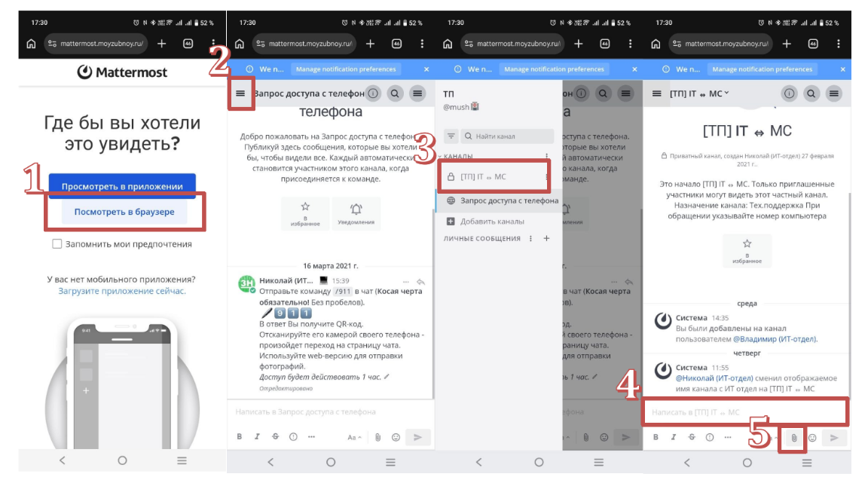Image resolution: width=868 pixels, height=477 pixels.
Task: Open emoji picker in '[ТП] IT ⇔ МС' composer
Action: 812,438
